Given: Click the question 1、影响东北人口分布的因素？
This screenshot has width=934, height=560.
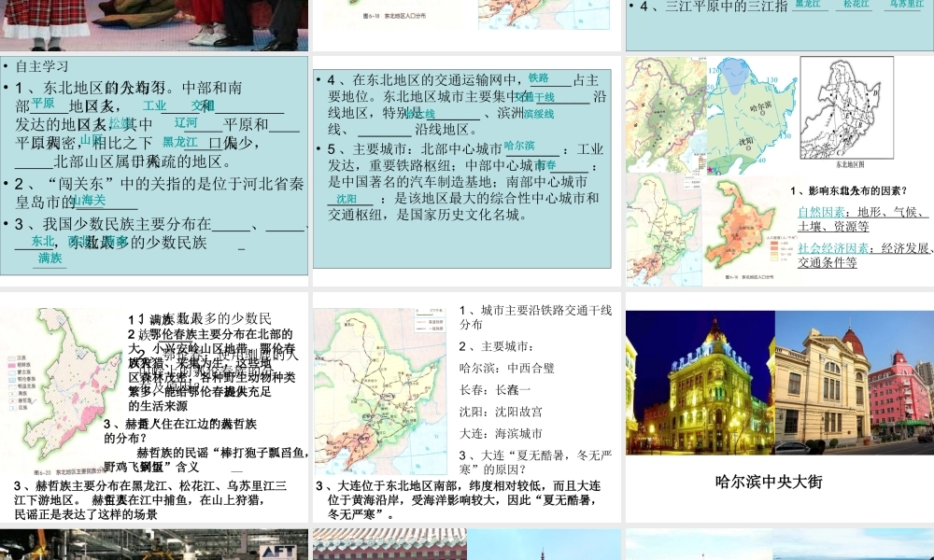Looking at the screenshot, I should pyautogui.click(x=848, y=191).
